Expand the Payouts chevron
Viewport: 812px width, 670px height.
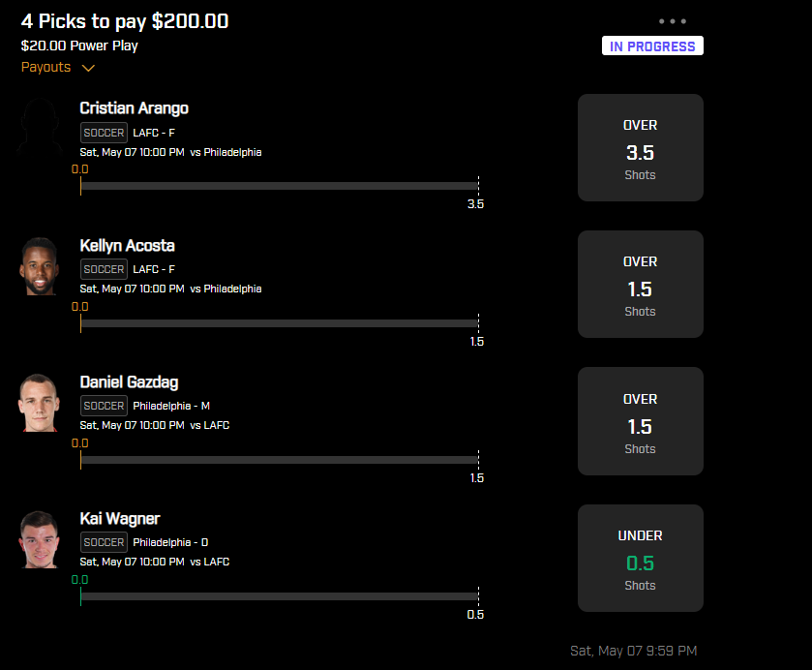click(x=88, y=68)
